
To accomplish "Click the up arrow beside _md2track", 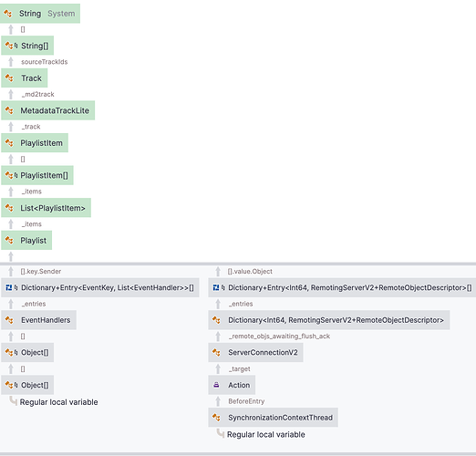I will click(x=11, y=94).
